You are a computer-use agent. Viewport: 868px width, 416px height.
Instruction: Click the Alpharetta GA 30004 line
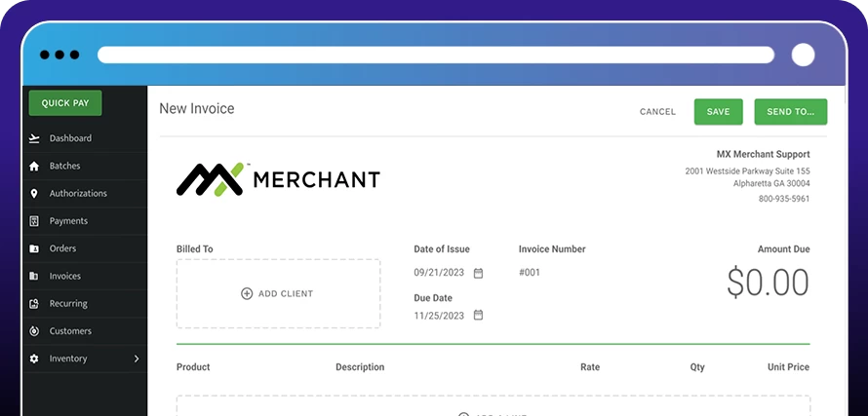pos(771,184)
